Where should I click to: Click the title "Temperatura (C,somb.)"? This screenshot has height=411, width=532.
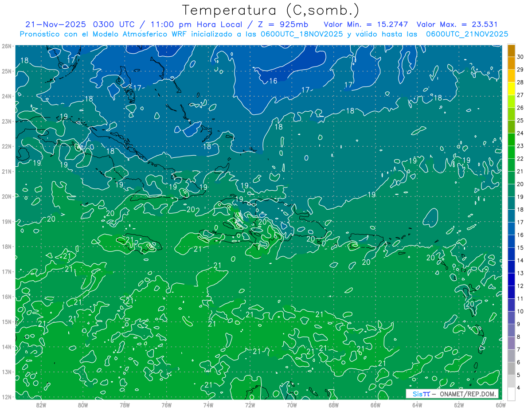271,10
